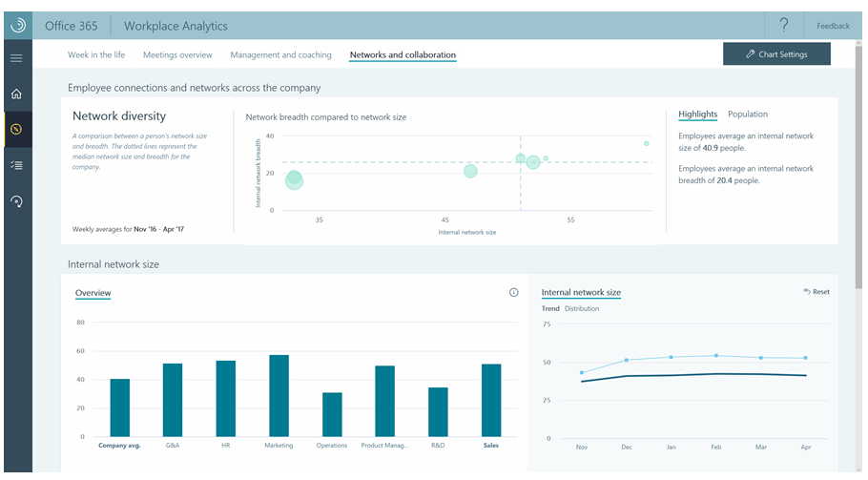The image size is (868, 480).
Task: Select the compass Explore icon in sidebar
Action: click(x=16, y=129)
